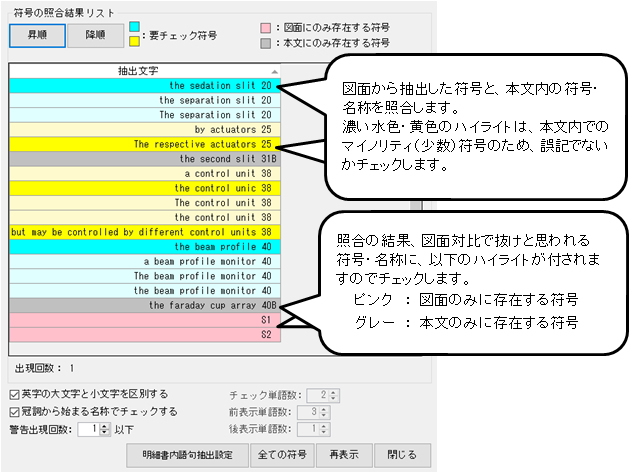This screenshot has height=473, width=633.
Task: Select lowercase row "the beam profile monitor 40"
Action: 145,291
